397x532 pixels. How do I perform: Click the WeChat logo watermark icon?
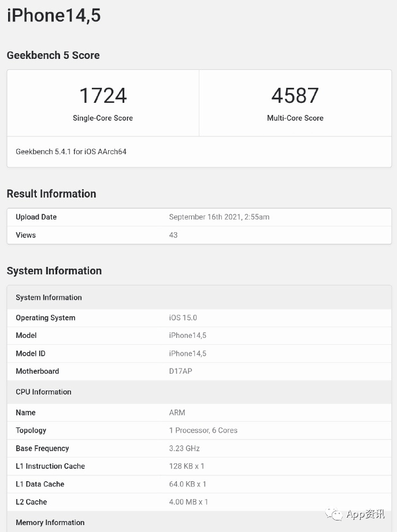[x=333, y=514]
